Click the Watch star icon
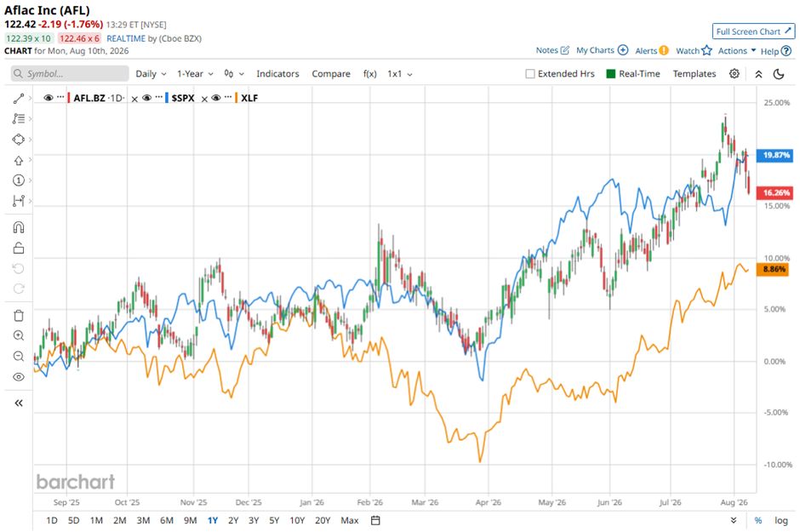 pyautogui.click(x=706, y=50)
